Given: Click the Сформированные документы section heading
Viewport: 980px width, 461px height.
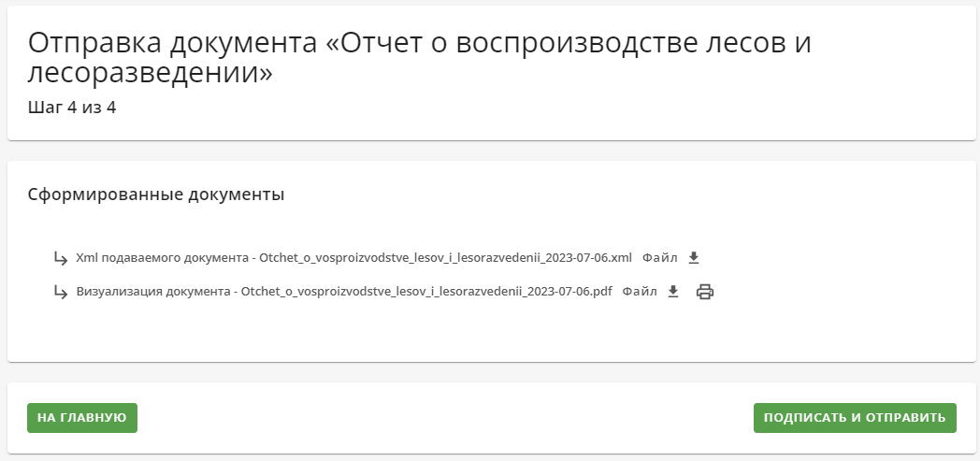Looking at the screenshot, I should point(156,194).
